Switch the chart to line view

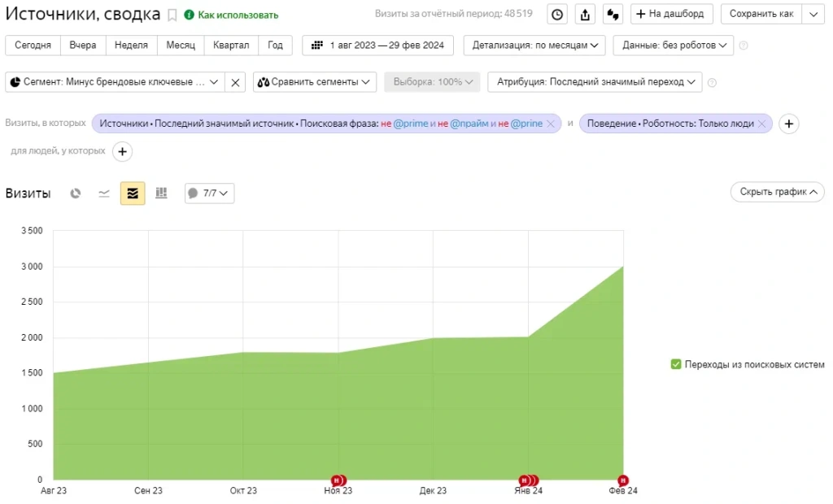point(103,193)
